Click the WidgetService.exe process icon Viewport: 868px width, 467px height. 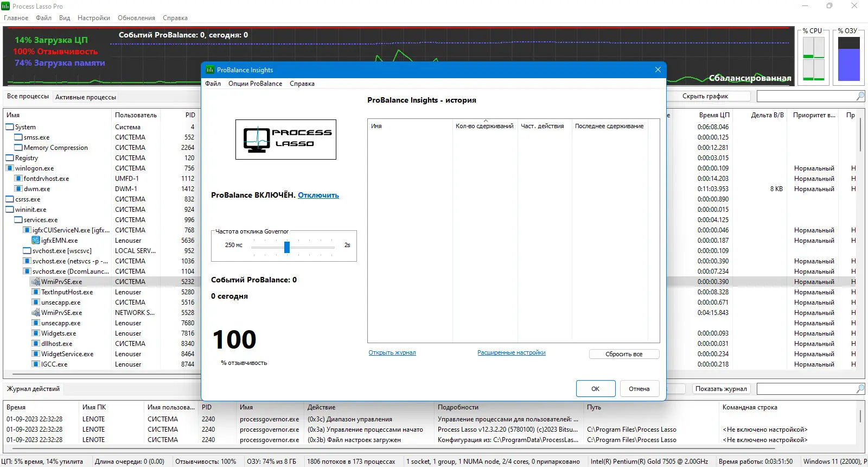pyautogui.click(x=36, y=354)
